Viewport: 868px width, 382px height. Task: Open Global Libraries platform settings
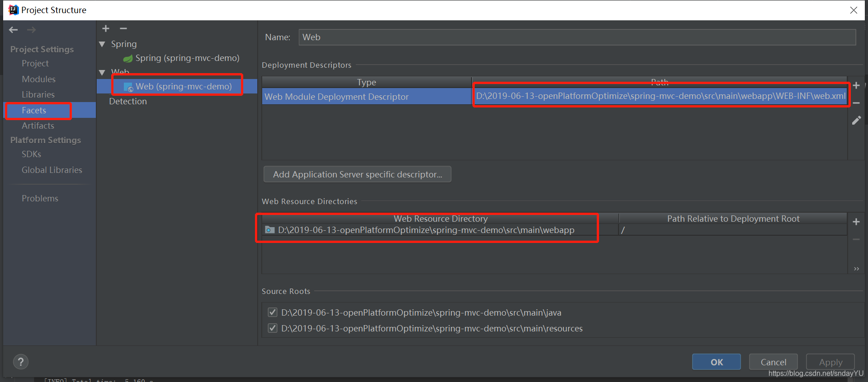coord(52,170)
